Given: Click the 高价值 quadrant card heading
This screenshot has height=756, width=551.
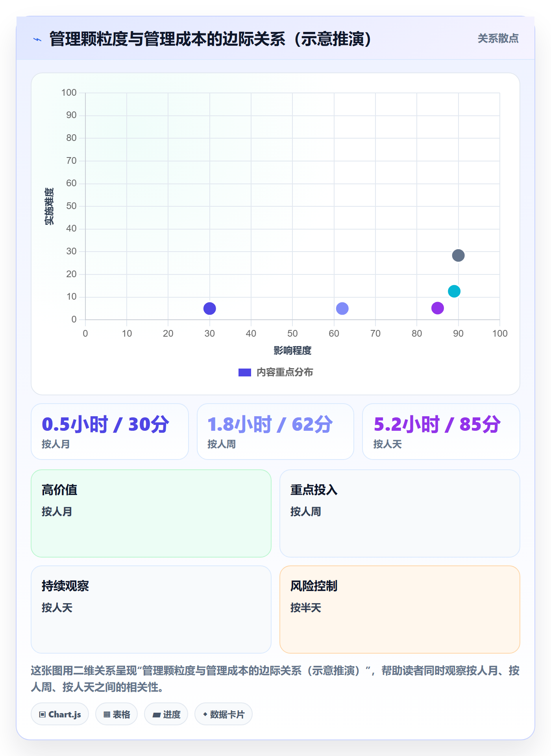Looking at the screenshot, I should coord(59,490).
